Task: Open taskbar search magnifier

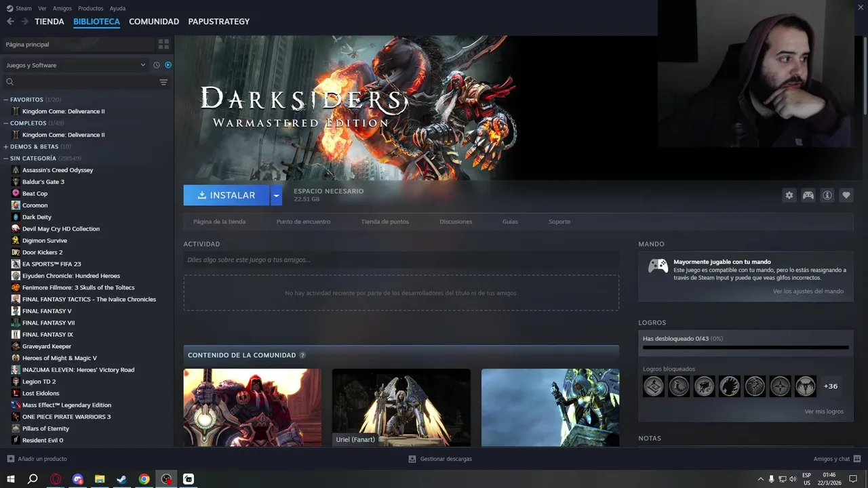Action: point(33,479)
